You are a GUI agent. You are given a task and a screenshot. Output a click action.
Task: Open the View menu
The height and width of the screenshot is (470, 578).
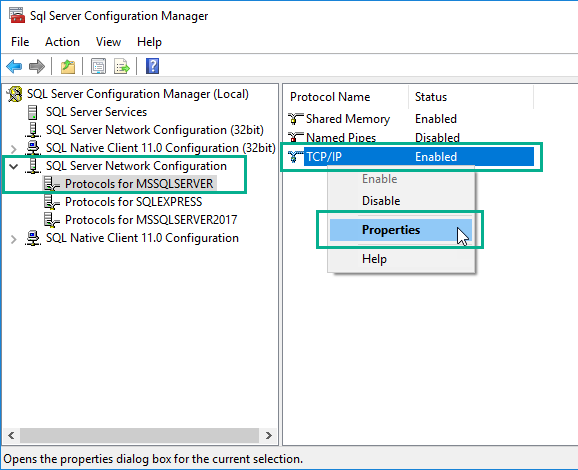(108, 42)
